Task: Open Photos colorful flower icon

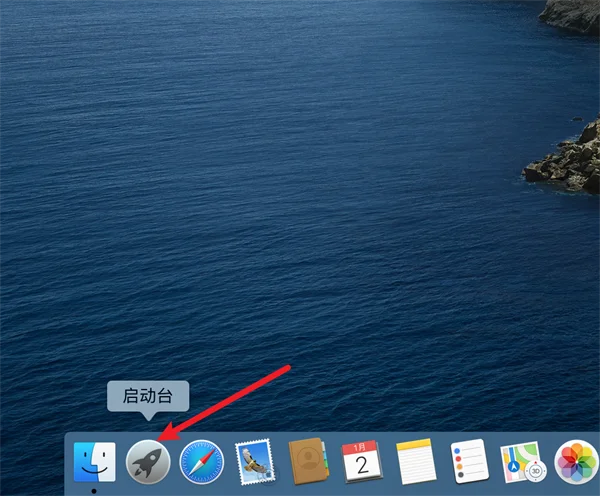Action: pyautogui.click(x=577, y=462)
